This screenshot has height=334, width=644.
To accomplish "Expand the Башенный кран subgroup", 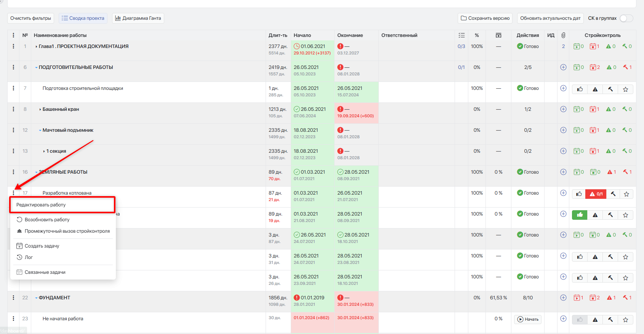I will click(x=40, y=109).
